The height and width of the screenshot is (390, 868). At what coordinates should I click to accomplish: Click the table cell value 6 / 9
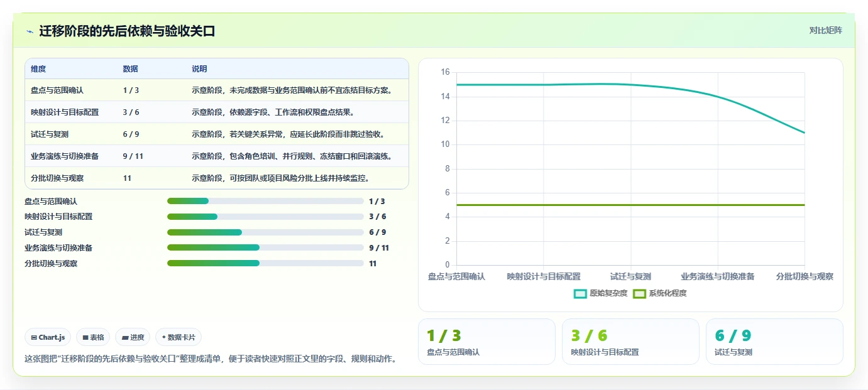tap(131, 134)
